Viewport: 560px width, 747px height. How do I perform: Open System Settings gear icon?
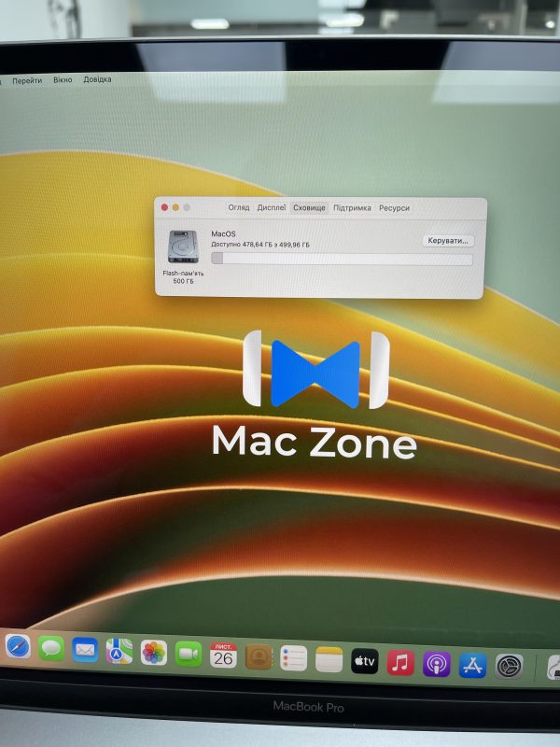coord(509,667)
